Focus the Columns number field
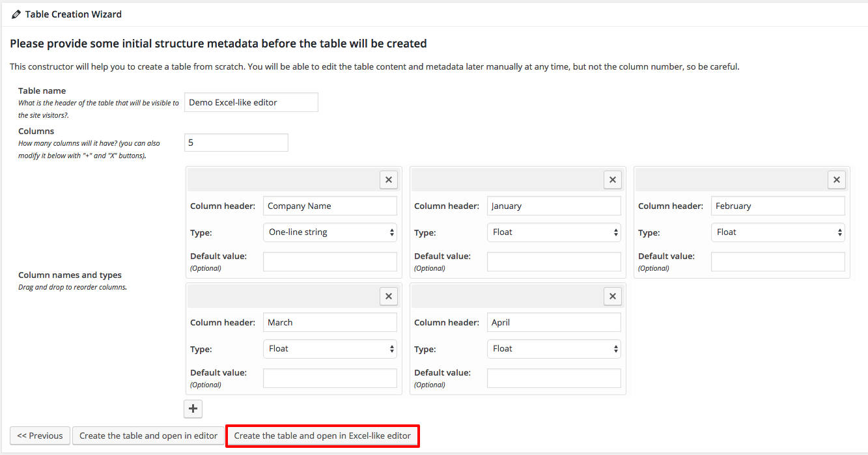The height and width of the screenshot is (455, 868). pos(236,143)
